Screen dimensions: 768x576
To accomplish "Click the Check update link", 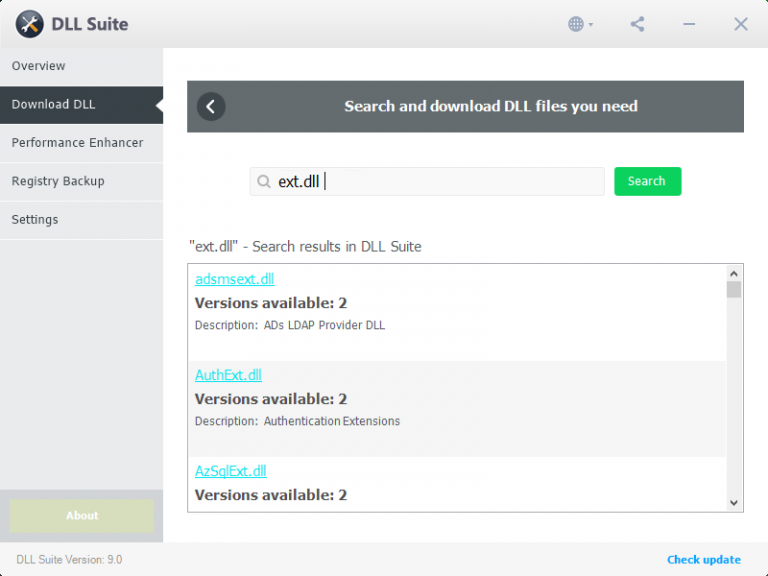I will pyautogui.click(x=704, y=559).
